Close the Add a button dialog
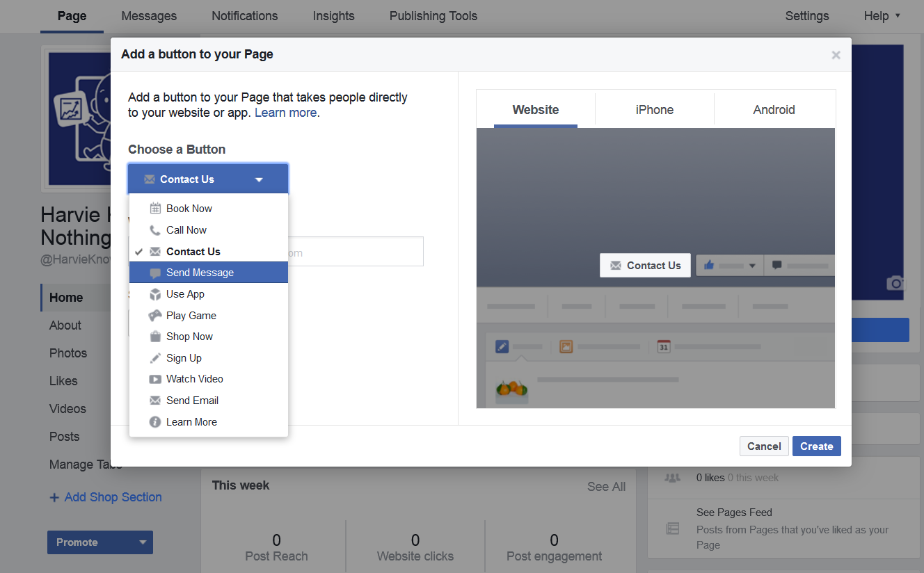Screen dimensions: 924x573 (836, 55)
